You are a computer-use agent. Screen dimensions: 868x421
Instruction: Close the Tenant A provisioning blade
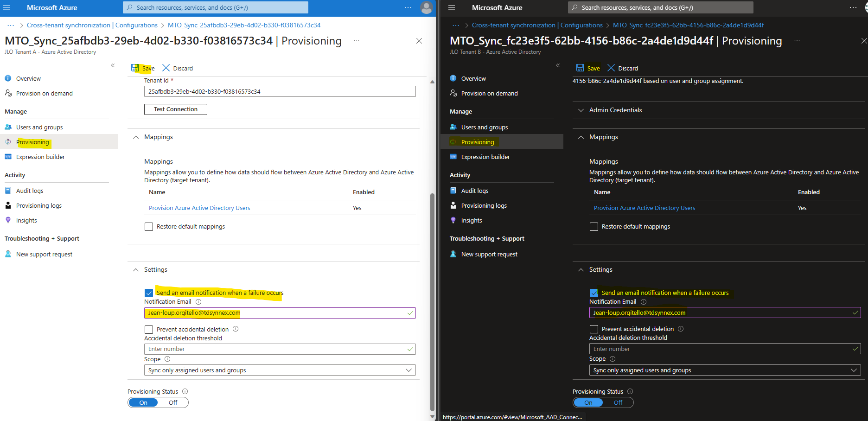click(419, 41)
